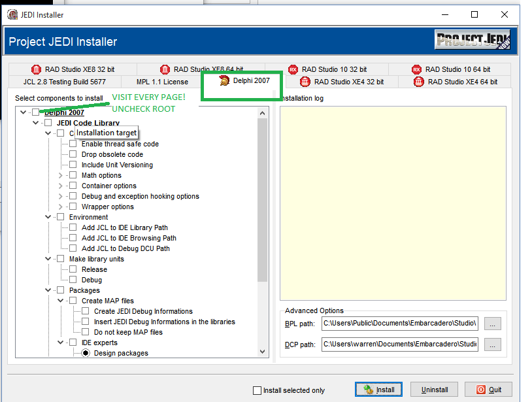Check the Packages node checkbox
The height and width of the screenshot is (402, 532).
click(60, 290)
